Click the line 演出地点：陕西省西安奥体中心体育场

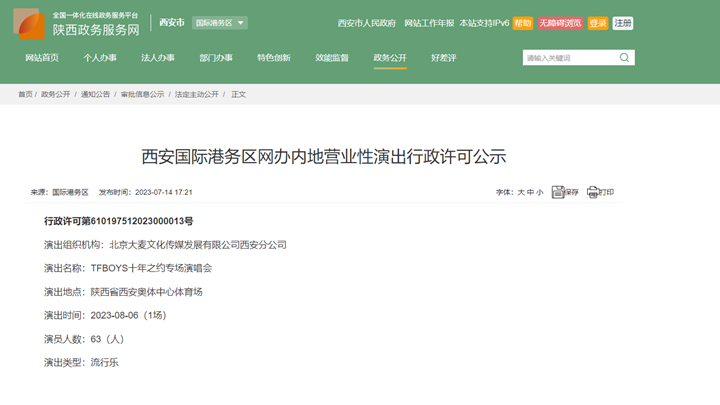123,292
